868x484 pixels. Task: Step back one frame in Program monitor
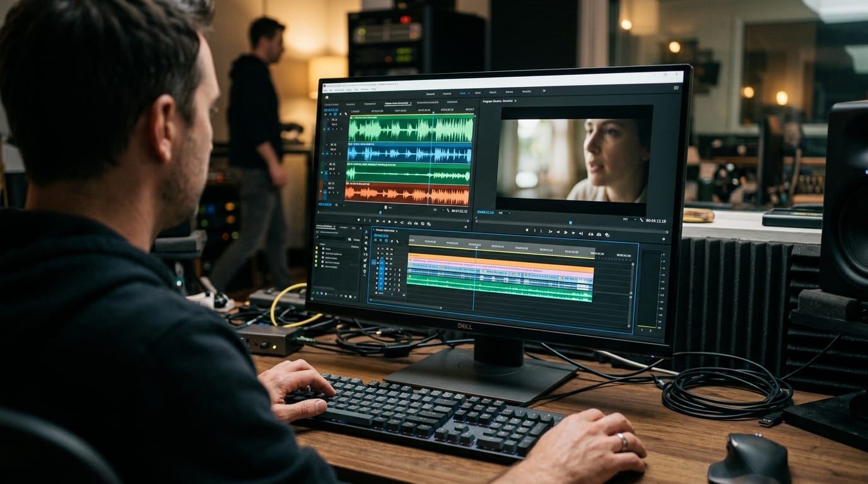tap(558, 232)
